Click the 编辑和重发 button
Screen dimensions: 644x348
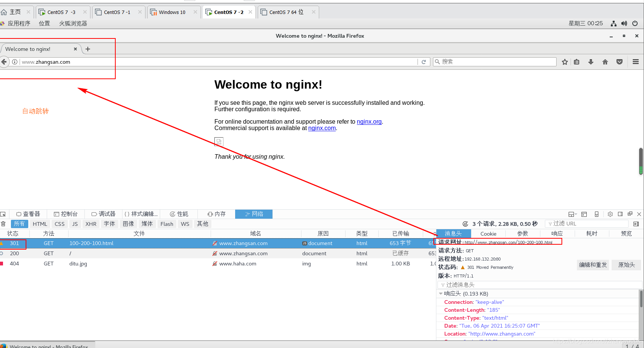pos(593,265)
